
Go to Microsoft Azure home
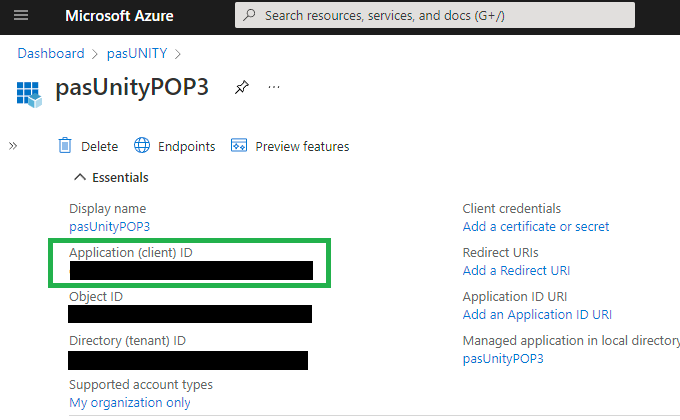119,16
